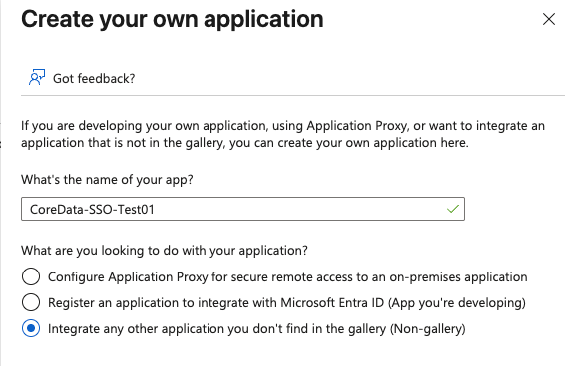Screen dimensions: 568x366
Task: Click the (App you're developing) text
Action: (x=457, y=303)
